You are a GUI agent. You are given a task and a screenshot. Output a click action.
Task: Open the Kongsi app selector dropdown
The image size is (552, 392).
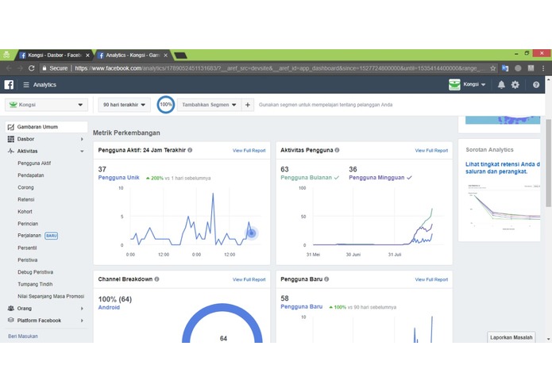pos(47,105)
